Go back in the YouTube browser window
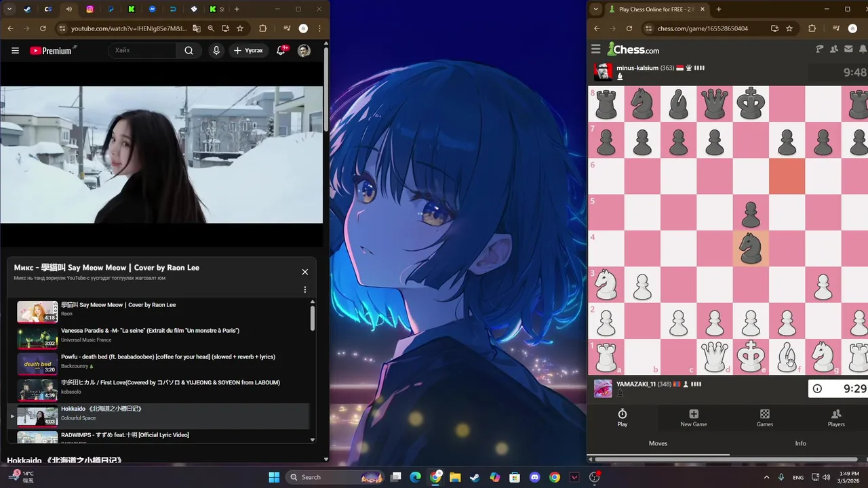The image size is (868, 488). pyautogui.click(x=10, y=28)
